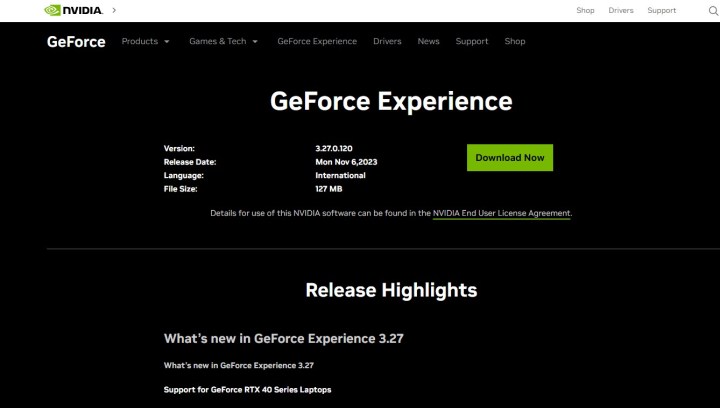Expand the Products dropdown menu
Screen dimensions: 720x408
pos(145,42)
